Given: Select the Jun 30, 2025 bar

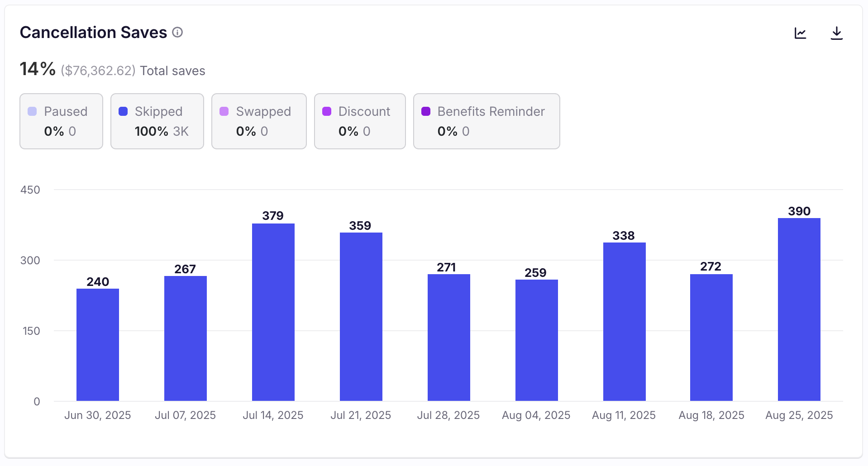Looking at the screenshot, I should [x=98, y=344].
